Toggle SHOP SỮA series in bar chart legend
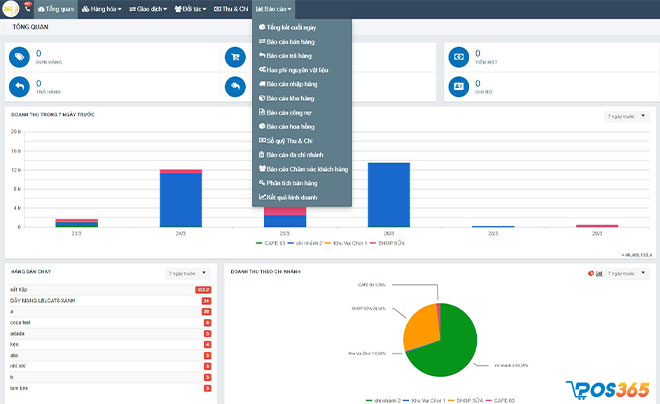This screenshot has width=660, height=404. pyautogui.click(x=387, y=243)
